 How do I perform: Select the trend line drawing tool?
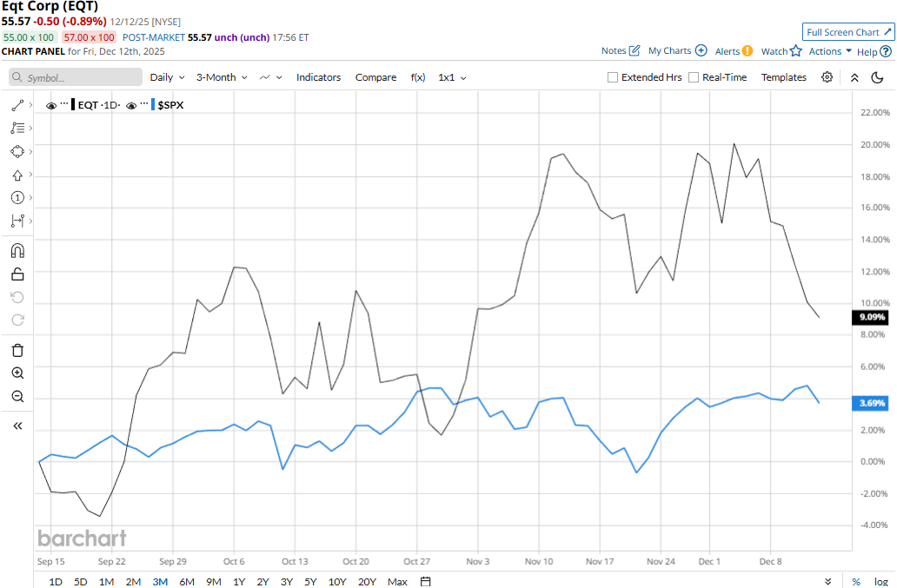click(17, 105)
